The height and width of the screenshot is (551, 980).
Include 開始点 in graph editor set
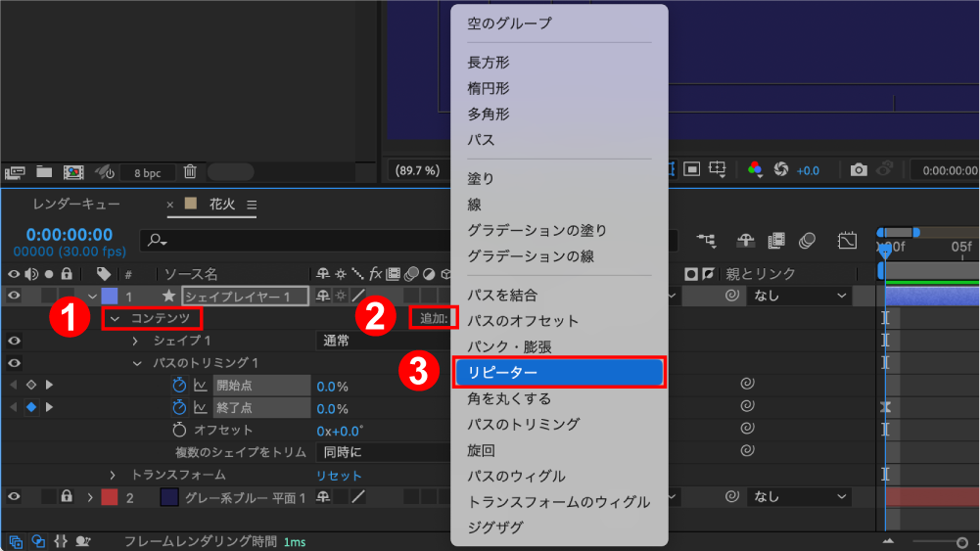coord(201,385)
